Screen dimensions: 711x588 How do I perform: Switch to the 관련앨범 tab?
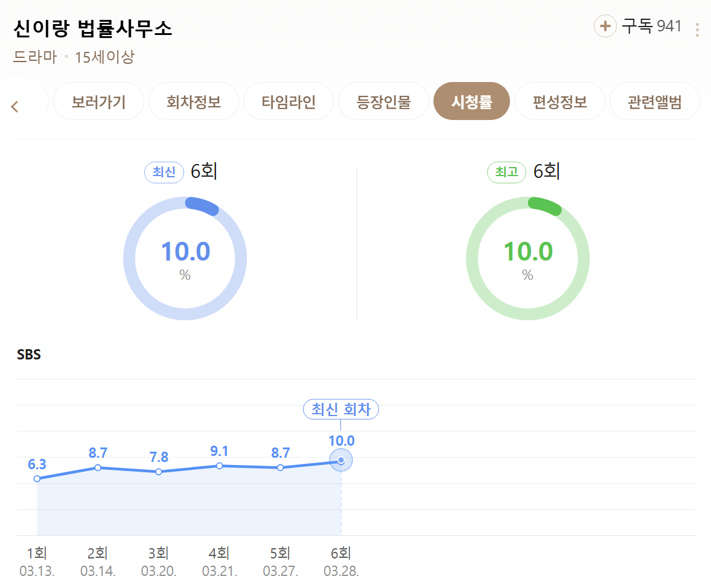(x=655, y=101)
